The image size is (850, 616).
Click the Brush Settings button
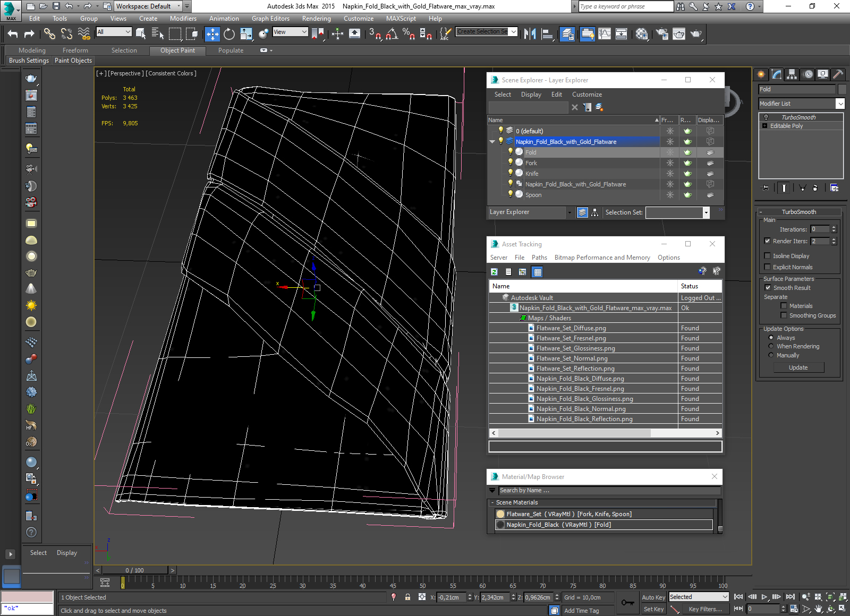[29, 61]
